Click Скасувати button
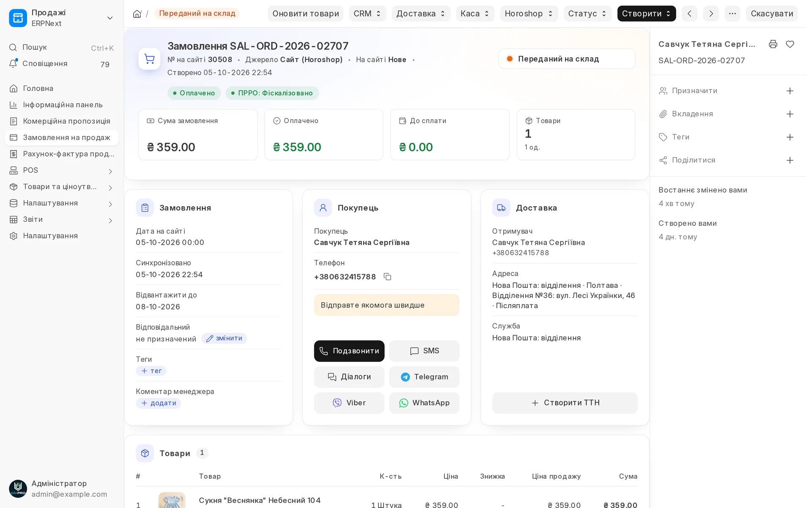 click(x=772, y=14)
